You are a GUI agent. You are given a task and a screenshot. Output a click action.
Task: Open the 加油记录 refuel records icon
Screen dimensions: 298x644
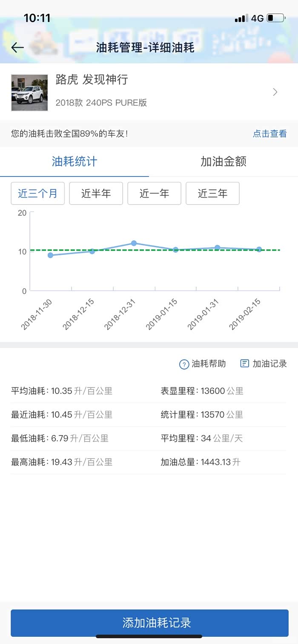point(245,364)
